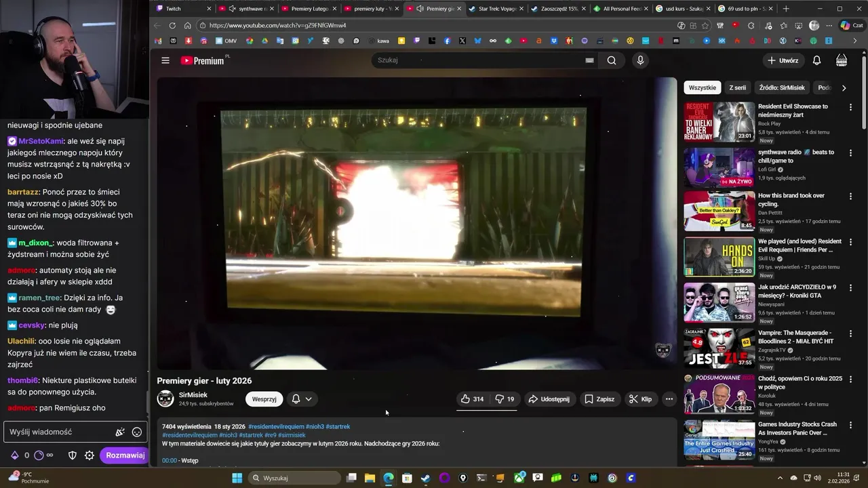Send message with the Rozmawiaj button
The width and height of the screenshot is (868, 488).
125,455
